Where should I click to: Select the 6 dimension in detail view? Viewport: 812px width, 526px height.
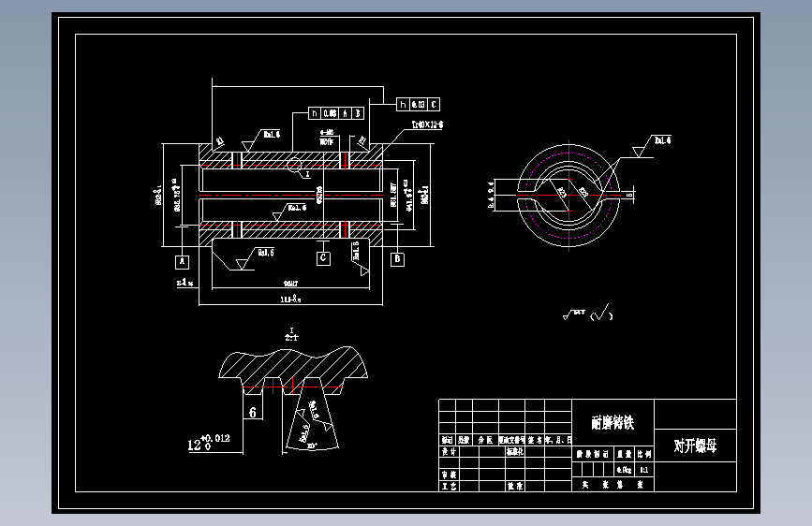tap(253, 412)
